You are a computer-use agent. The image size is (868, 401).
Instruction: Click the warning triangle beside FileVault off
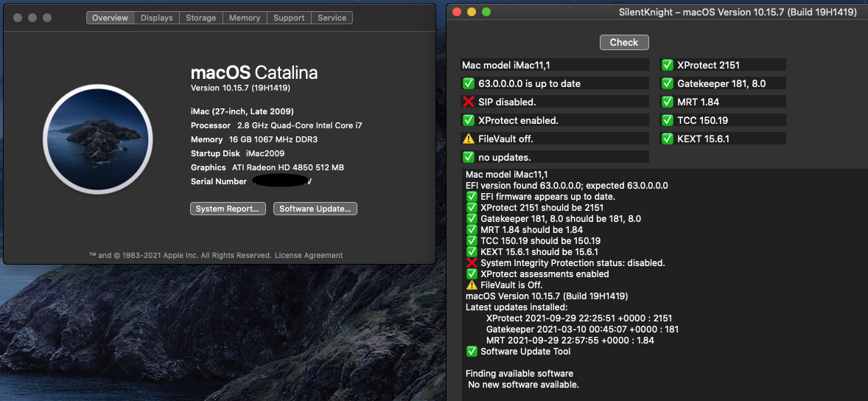click(469, 139)
